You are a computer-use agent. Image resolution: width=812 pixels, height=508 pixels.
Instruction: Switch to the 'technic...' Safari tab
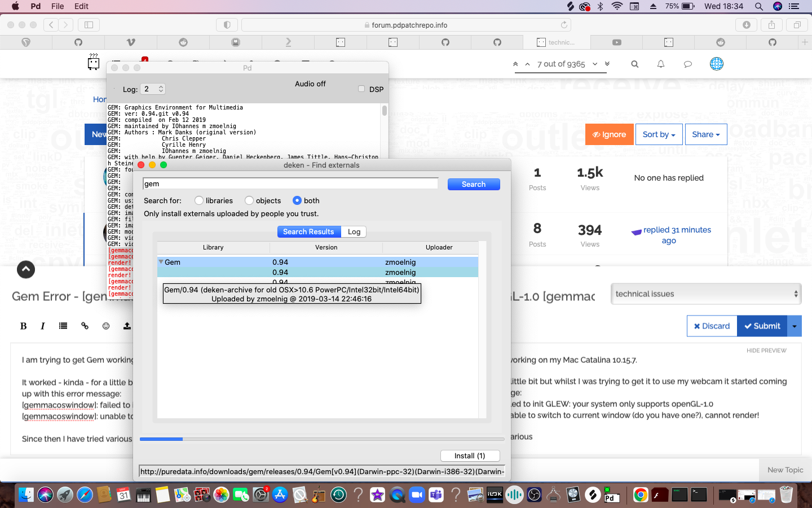click(556, 42)
